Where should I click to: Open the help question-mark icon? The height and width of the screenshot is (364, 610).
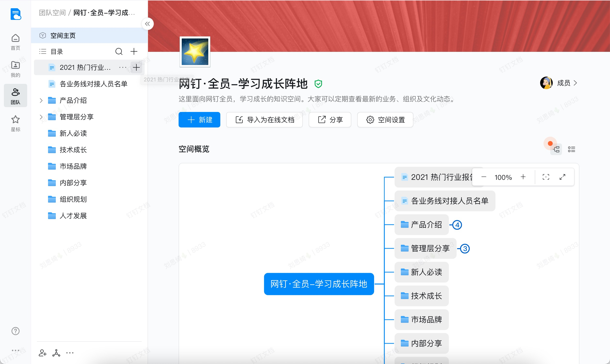click(15, 331)
